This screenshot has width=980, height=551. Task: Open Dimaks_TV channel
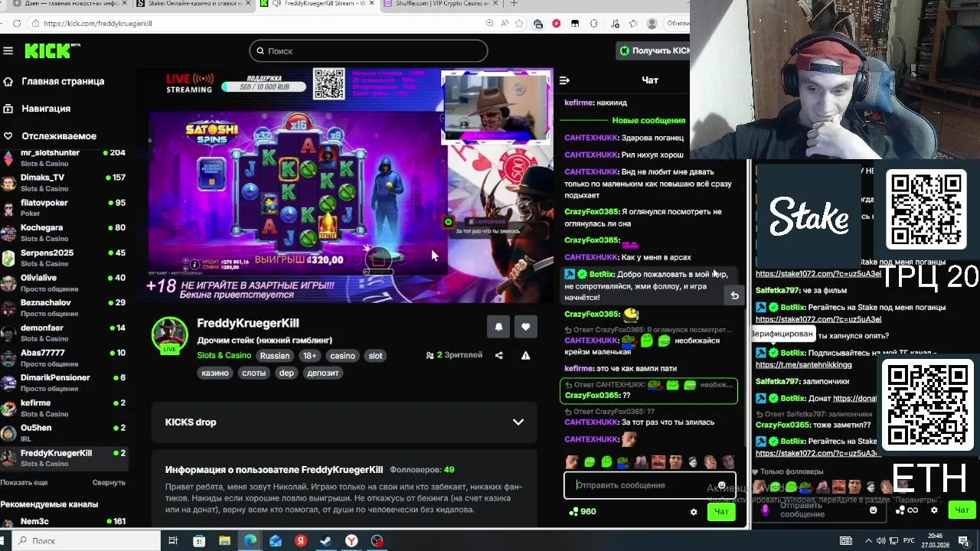tap(64, 182)
